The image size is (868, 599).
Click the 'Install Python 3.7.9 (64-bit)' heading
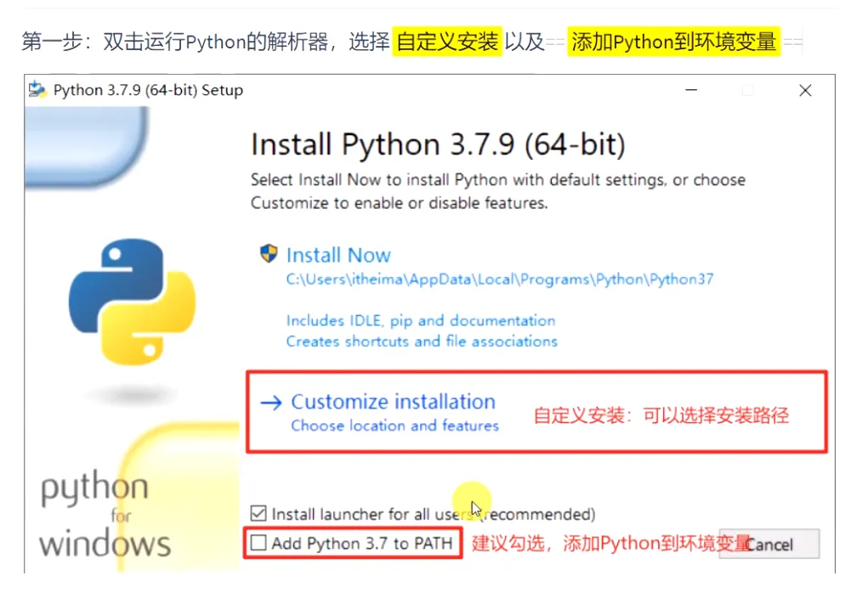coord(438,145)
